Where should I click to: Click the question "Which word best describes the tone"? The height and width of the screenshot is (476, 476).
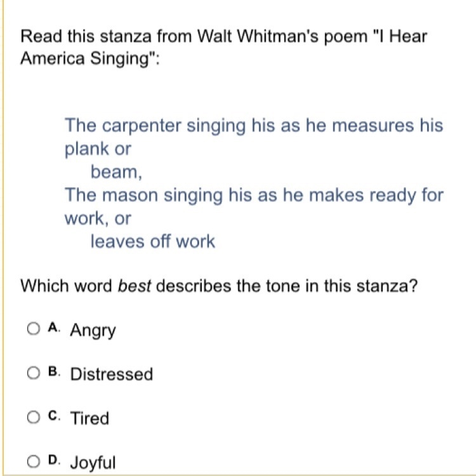pyautogui.click(x=219, y=286)
